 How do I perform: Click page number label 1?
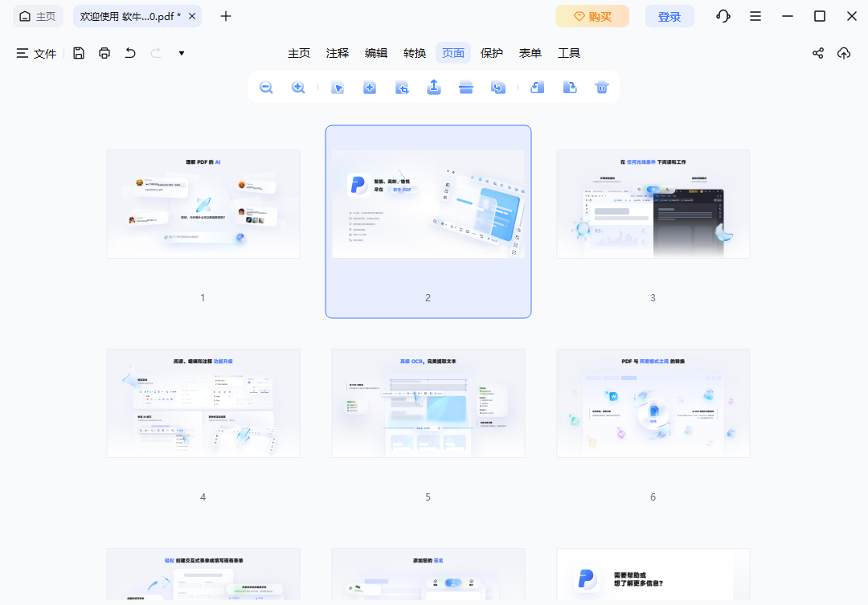[x=203, y=298]
